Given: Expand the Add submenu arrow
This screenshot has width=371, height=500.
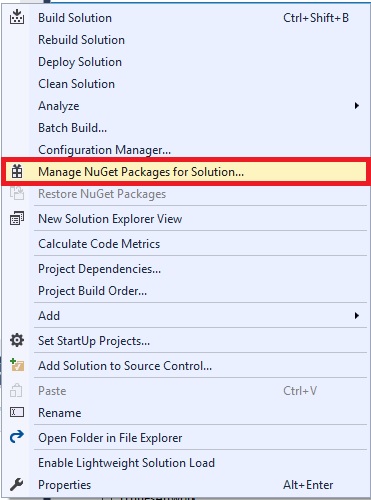Looking at the screenshot, I should [x=357, y=315].
